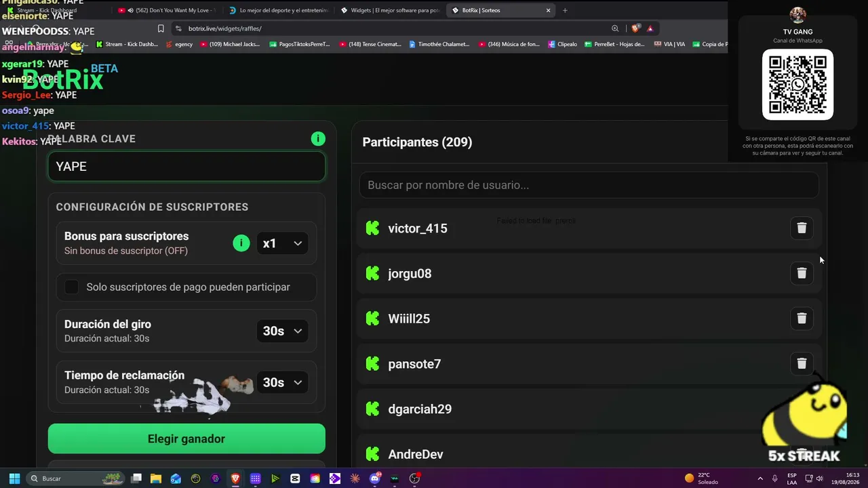Open the browser zoom magnifier icon
868x488 pixels.
click(x=615, y=28)
